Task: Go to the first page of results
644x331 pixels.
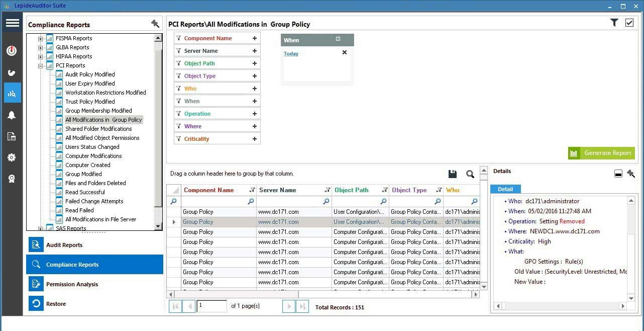Action: click(175, 306)
